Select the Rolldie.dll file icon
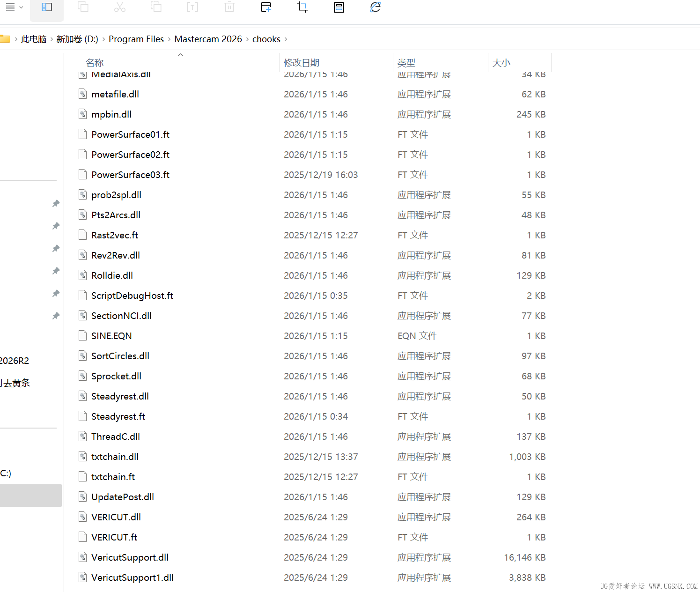Viewport: 700px width, 592px height. click(83, 275)
